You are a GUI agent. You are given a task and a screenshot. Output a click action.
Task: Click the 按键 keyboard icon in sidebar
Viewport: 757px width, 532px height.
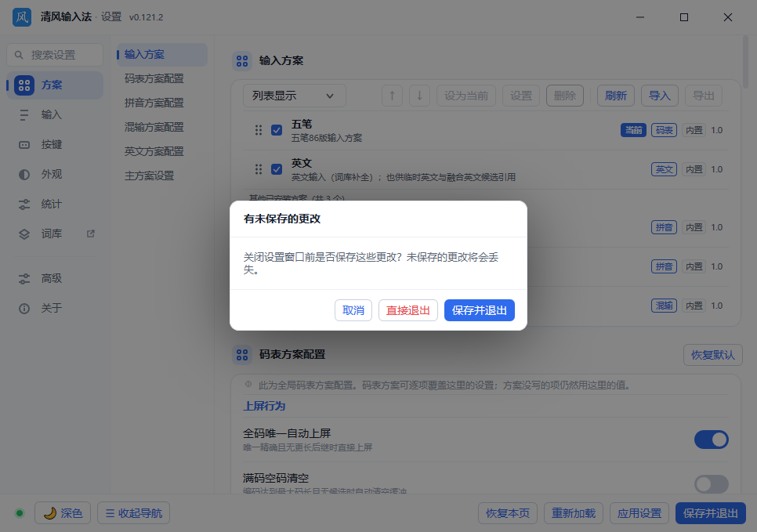tap(24, 145)
